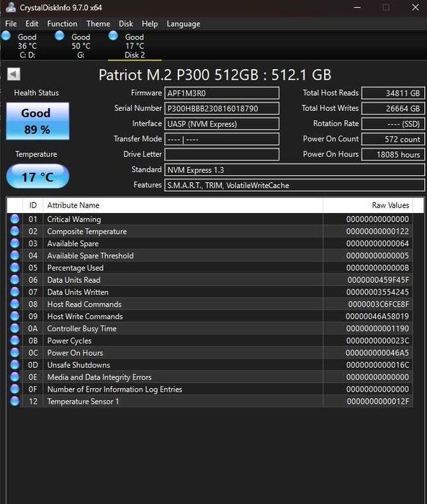Click the Raw Values column header
Screen dimensions: 427x504
click(368, 205)
